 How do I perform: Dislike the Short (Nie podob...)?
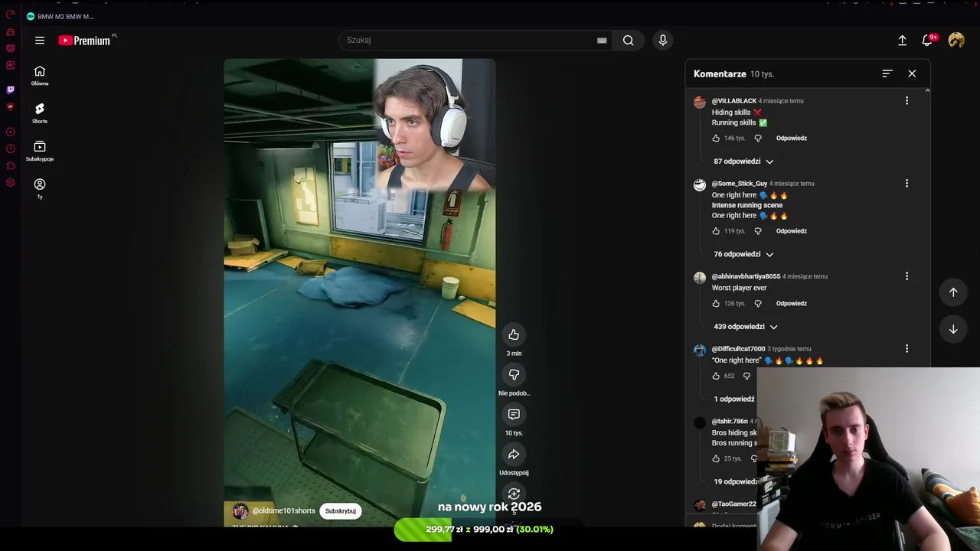coord(514,374)
